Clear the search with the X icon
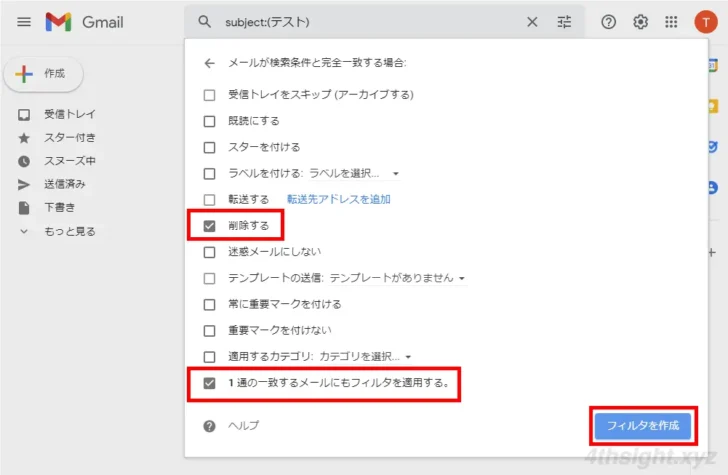The height and width of the screenshot is (475, 728). pos(532,22)
